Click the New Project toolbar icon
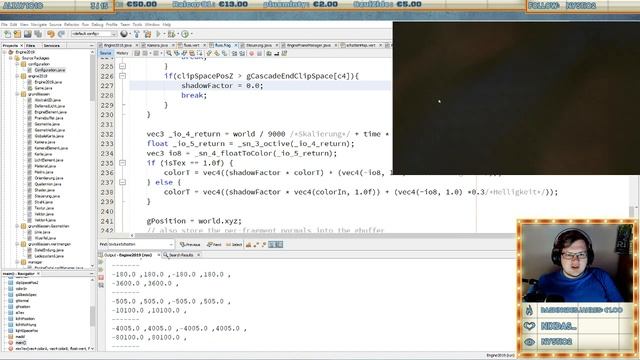The image size is (640, 360). (18, 34)
